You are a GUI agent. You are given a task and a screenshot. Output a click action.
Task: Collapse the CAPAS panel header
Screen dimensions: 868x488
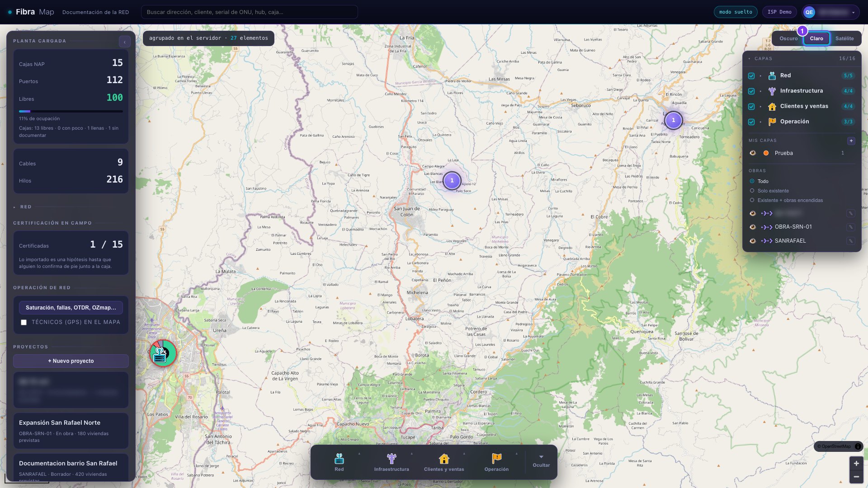(802, 59)
